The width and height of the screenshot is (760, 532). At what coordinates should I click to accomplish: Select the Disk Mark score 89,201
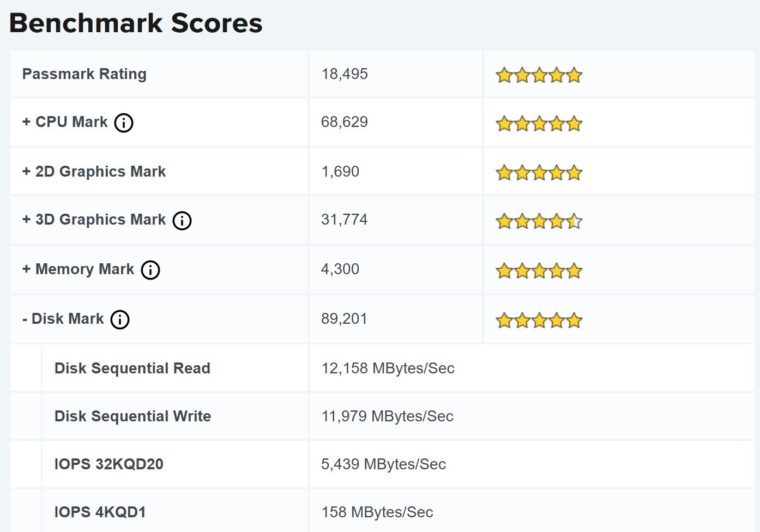(x=345, y=319)
